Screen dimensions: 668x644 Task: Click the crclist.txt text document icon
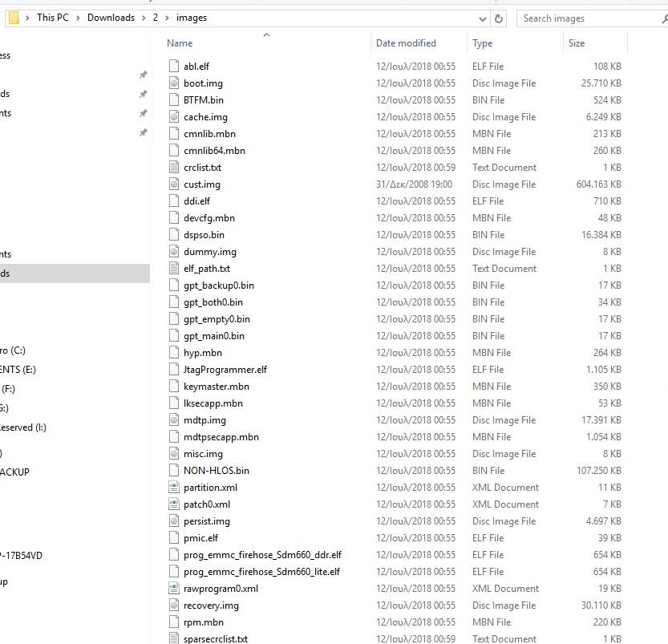pos(175,168)
